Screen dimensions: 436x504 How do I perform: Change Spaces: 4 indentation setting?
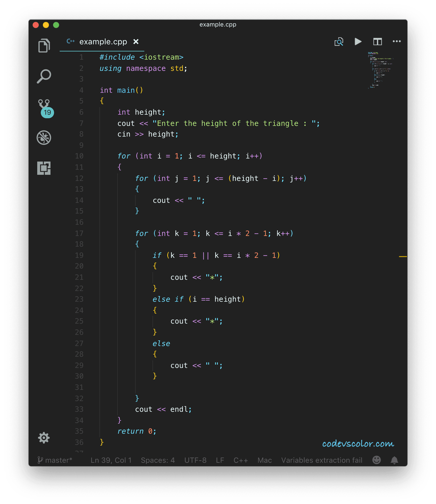pyautogui.click(x=158, y=460)
